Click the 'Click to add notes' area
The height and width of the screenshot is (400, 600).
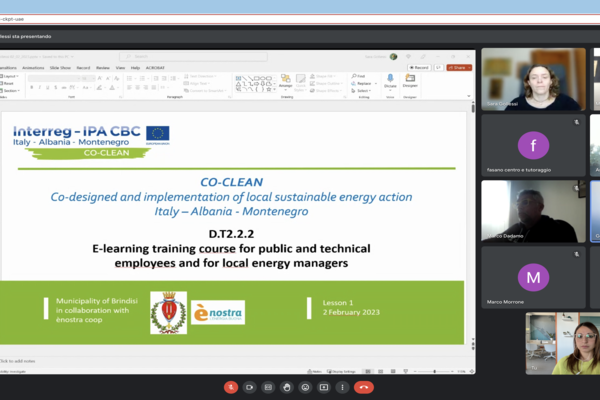click(18, 361)
